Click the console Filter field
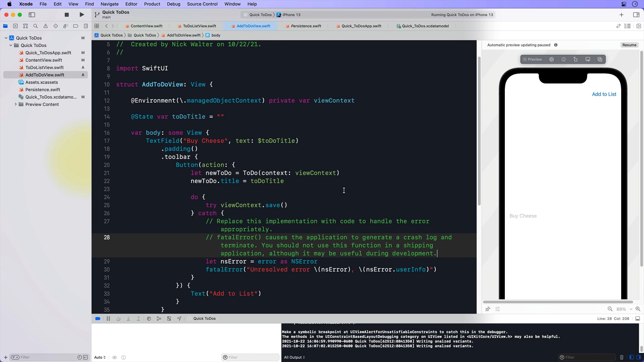644x362 pixels. [x=587, y=357]
